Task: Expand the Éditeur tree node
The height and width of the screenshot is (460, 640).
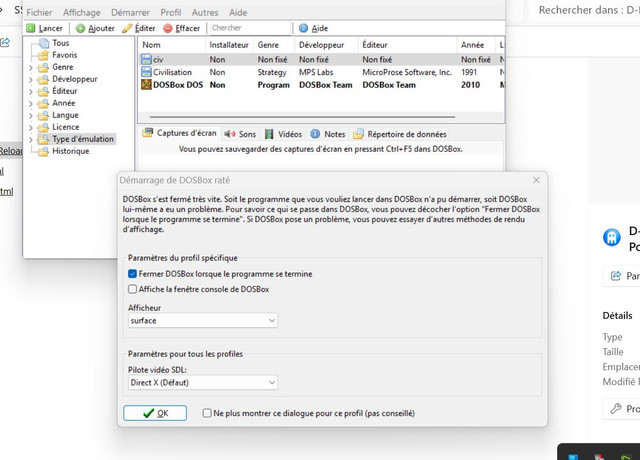Action: coord(31,92)
